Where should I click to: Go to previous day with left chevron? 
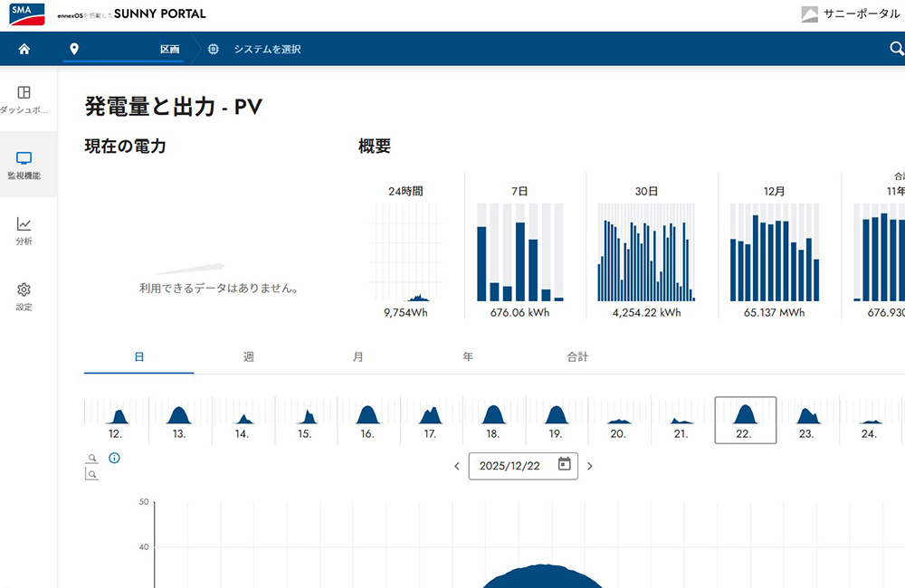(457, 467)
